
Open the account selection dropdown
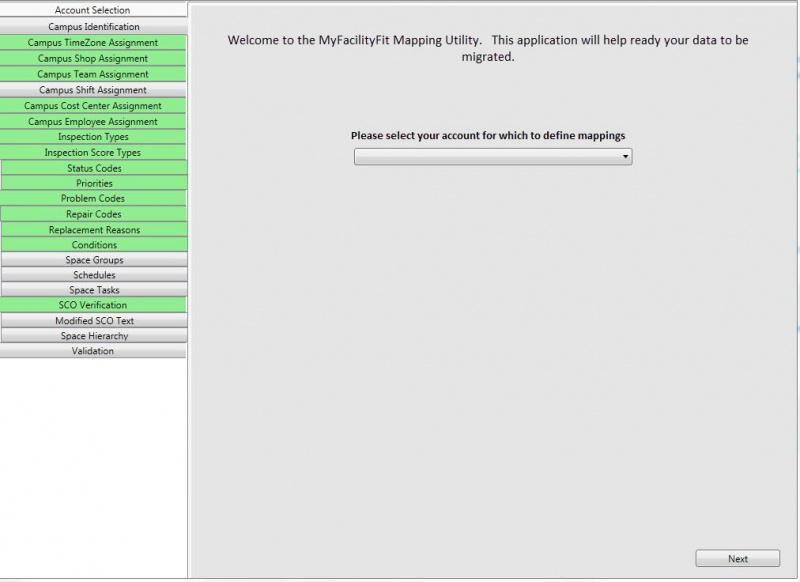click(x=492, y=156)
